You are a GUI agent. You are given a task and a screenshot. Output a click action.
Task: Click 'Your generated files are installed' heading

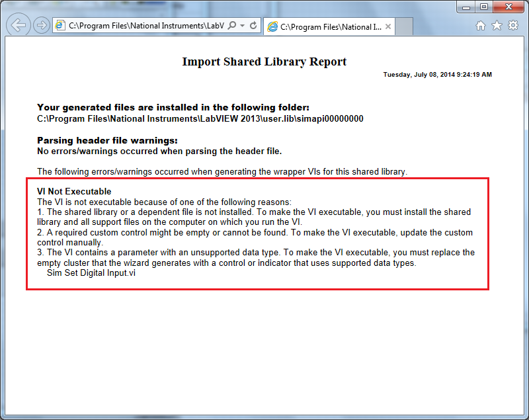tap(173, 107)
